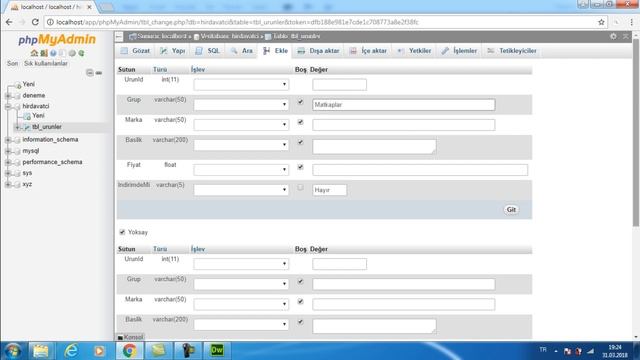This screenshot has height=360, width=640.
Task: Click the collapse-all icon in navigation panel
Action: click(x=90, y=73)
